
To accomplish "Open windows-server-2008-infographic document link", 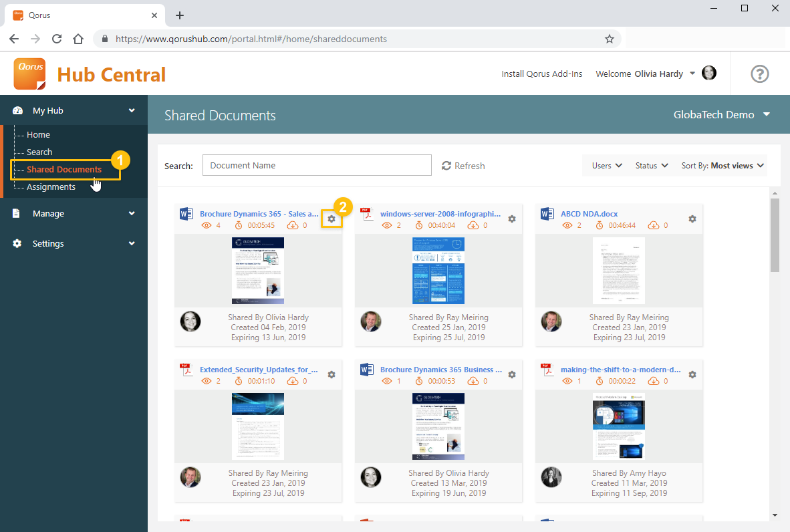I will click(440, 214).
